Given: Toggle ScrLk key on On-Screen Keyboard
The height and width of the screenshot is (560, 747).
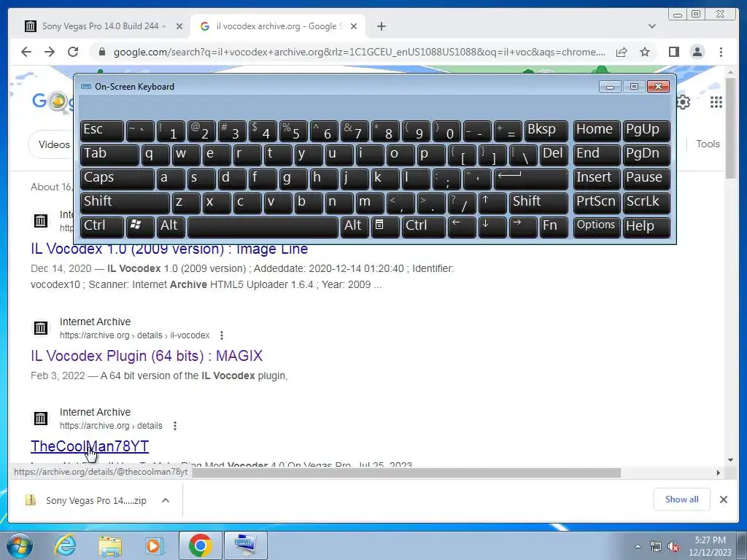Looking at the screenshot, I should [646, 203].
